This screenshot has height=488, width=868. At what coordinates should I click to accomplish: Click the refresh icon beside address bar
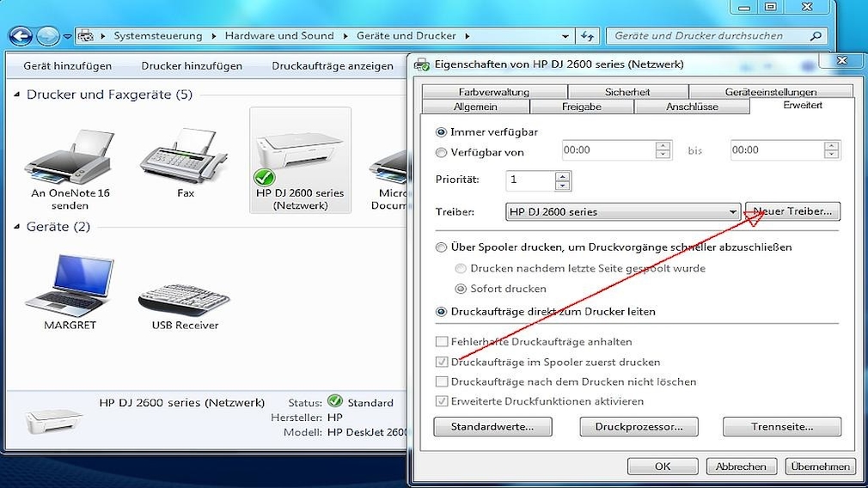coord(588,36)
